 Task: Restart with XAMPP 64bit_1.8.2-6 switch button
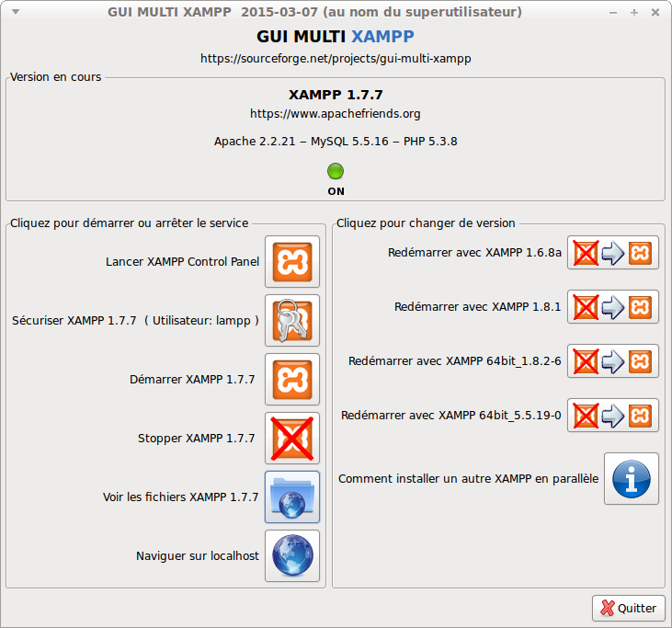point(613,361)
